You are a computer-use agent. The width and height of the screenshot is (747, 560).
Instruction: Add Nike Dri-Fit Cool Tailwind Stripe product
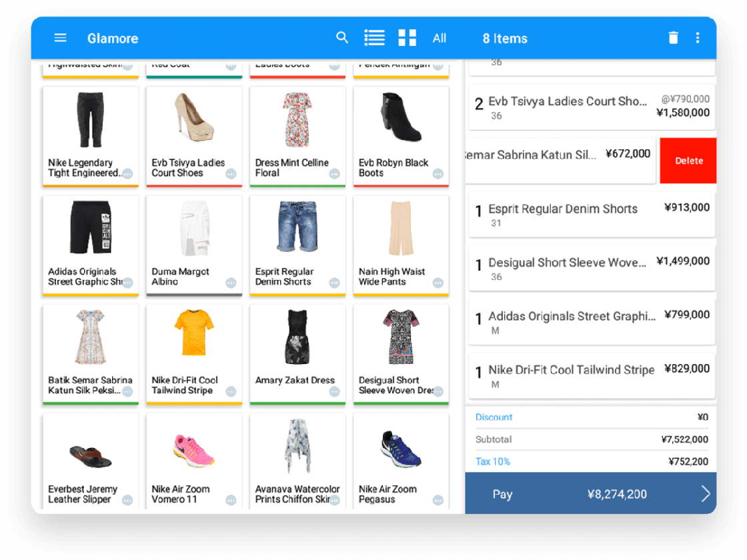[x=194, y=353]
